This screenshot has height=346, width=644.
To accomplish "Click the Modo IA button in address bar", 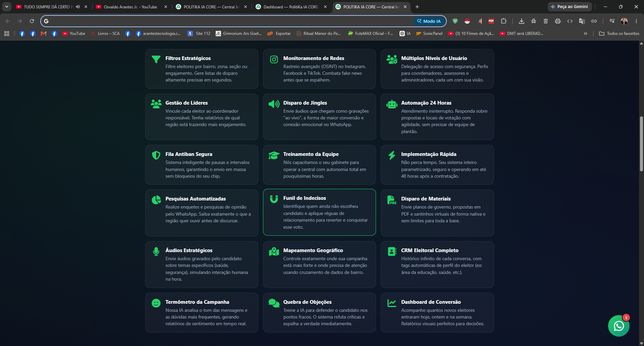I will (x=429, y=21).
